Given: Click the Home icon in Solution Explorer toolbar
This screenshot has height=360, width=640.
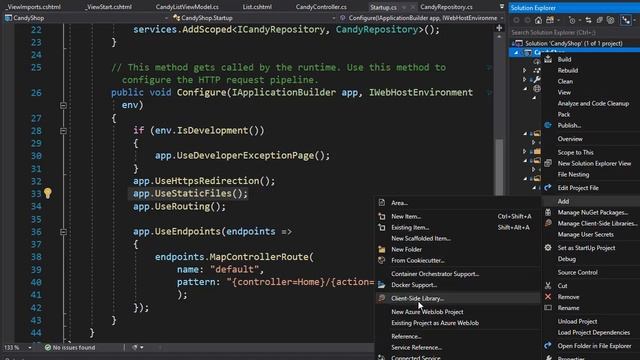Looking at the screenshot, I should pyautogui.click(x=538, y=20).
